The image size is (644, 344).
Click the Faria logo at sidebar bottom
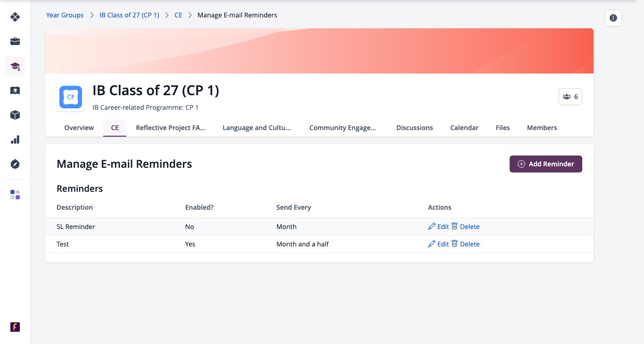[15, 327]
